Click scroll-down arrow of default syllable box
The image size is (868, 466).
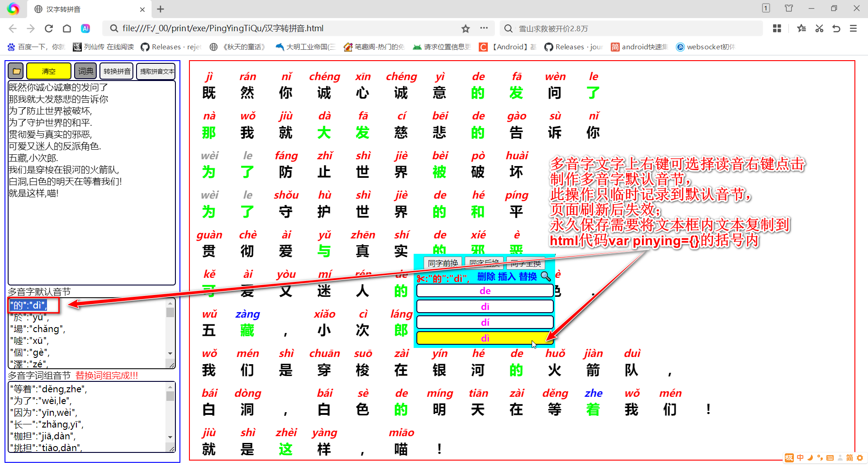(170, 353)
